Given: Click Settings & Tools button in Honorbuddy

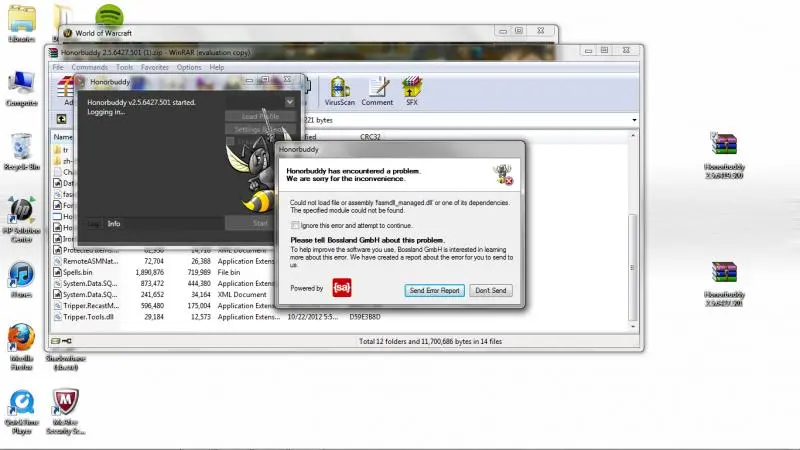Looking at the screenshot, I should coord(260,130).
